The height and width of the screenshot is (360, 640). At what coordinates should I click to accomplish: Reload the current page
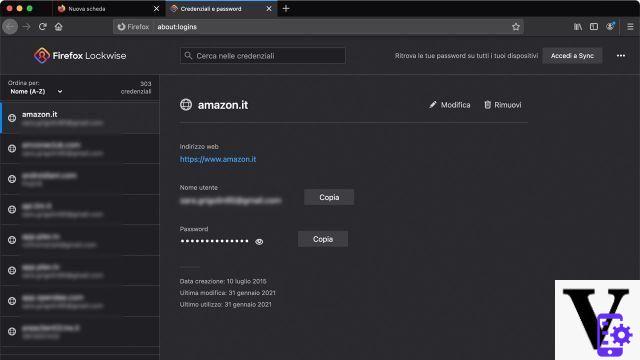coord(42,27)
